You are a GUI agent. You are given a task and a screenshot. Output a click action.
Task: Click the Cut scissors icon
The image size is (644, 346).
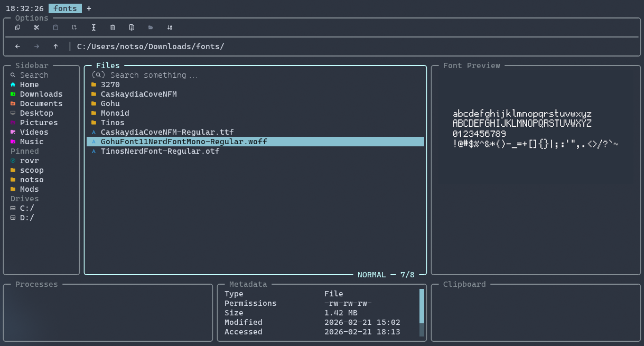pos(36,27)
